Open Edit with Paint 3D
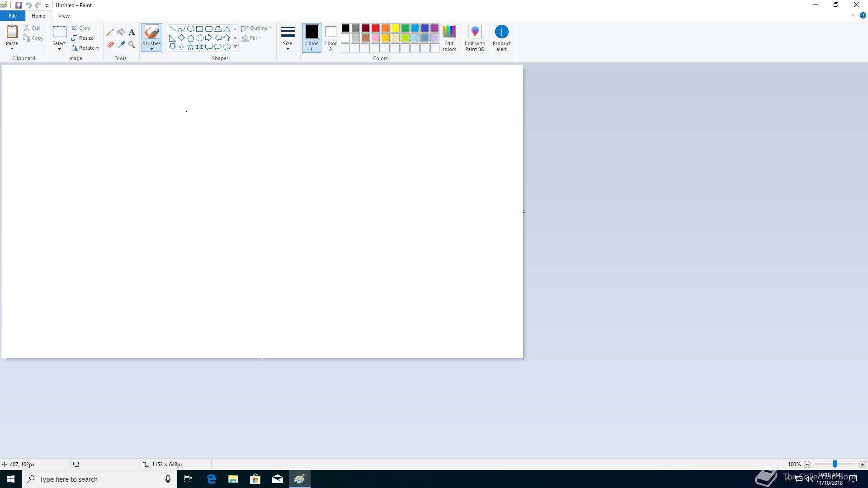Viewport: 868px width, 488px height. 475,38
